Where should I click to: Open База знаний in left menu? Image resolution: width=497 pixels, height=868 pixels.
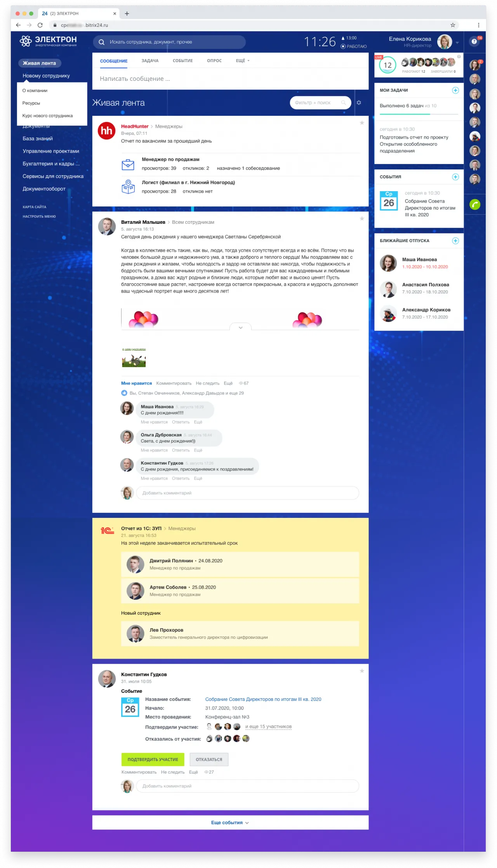(x=38, y=139)
